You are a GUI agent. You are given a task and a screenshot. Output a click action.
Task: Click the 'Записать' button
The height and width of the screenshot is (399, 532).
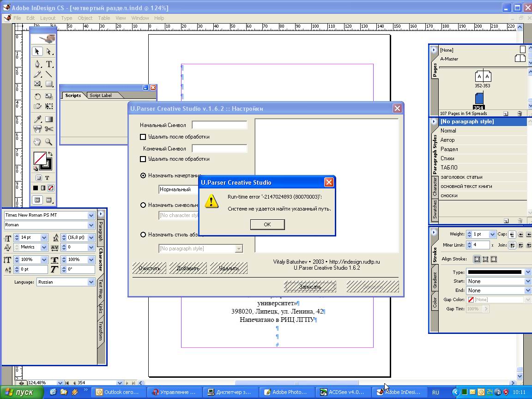[310, 287]
